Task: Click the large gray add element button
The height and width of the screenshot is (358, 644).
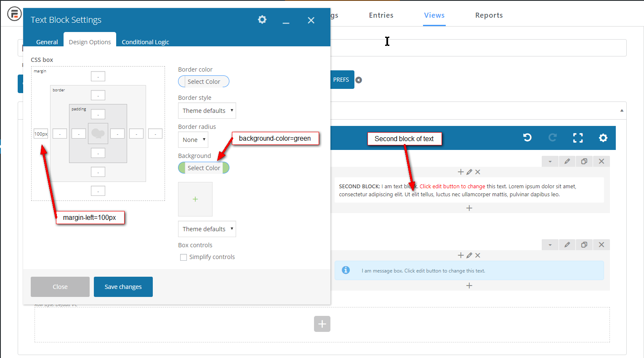Action: (322, 324)
